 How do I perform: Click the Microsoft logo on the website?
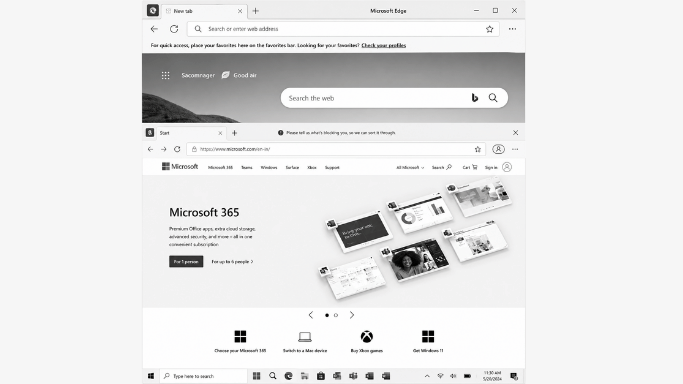click(180, 166)
